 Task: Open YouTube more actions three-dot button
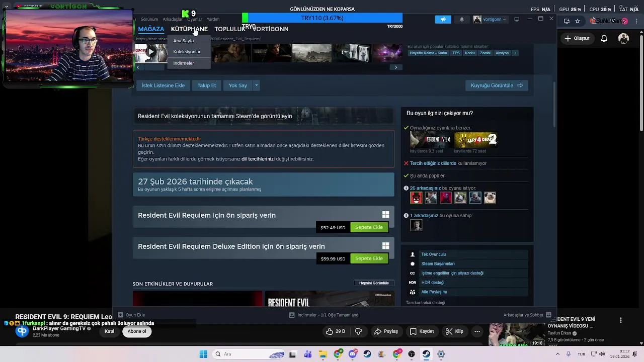click(477, 331)
